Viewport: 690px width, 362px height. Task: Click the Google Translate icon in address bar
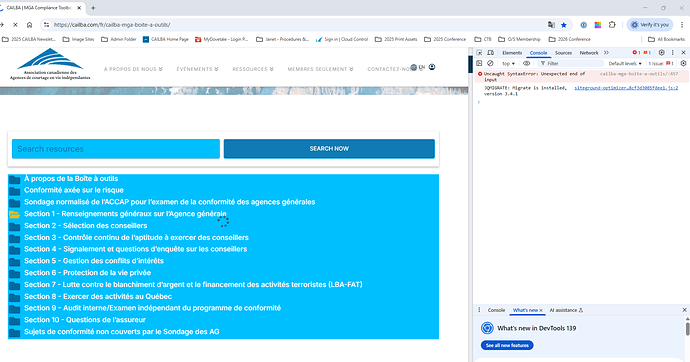[551, 25]
